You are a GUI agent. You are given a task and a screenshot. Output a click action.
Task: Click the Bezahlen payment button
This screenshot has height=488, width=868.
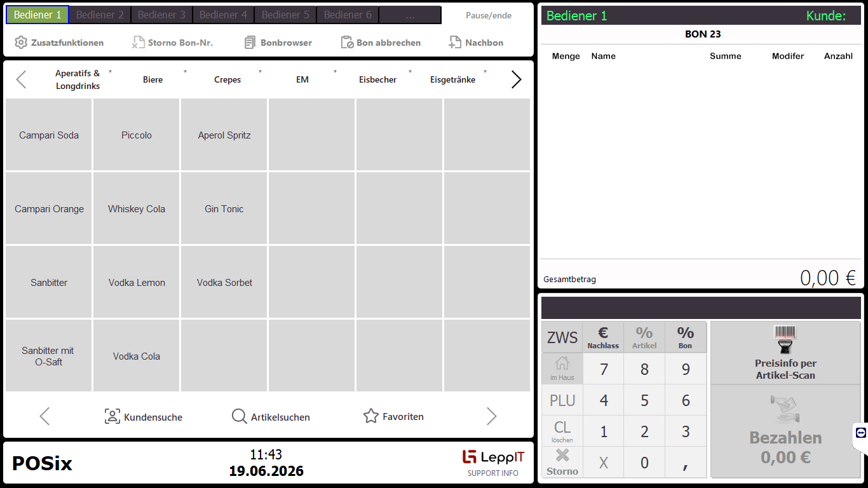[x=785, y=431]
